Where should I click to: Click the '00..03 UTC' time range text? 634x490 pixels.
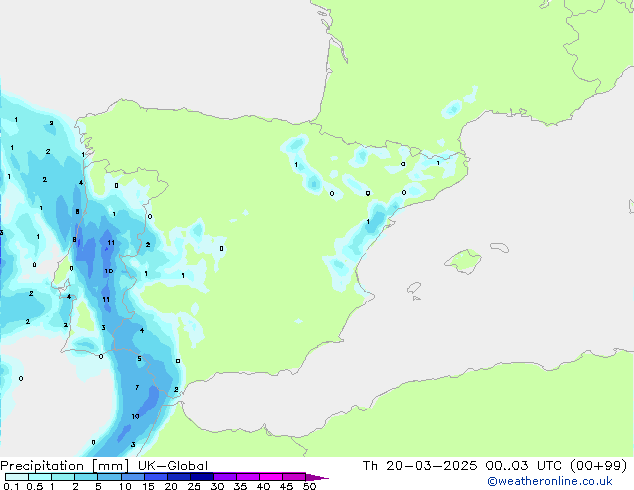click(524, 466)
